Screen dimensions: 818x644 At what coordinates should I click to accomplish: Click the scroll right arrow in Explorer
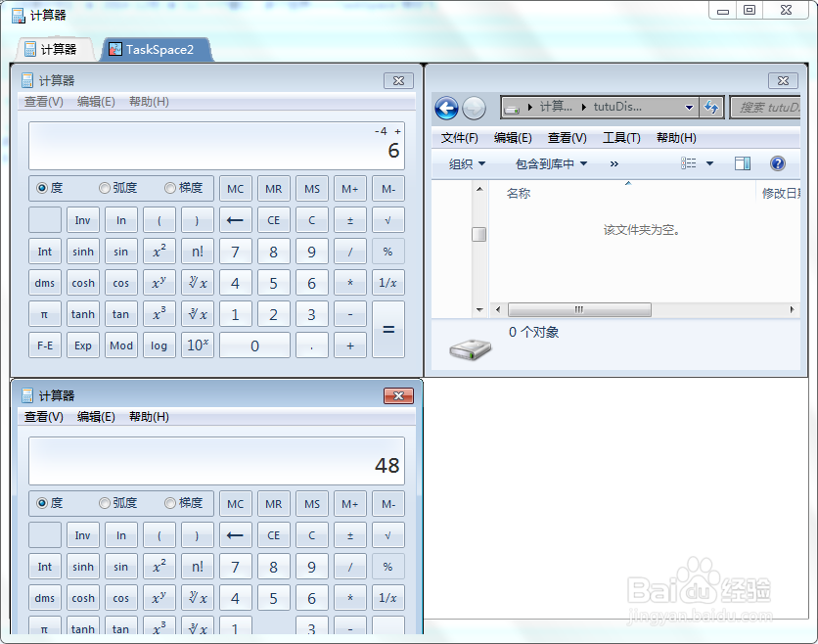click(x=792, y=309)
